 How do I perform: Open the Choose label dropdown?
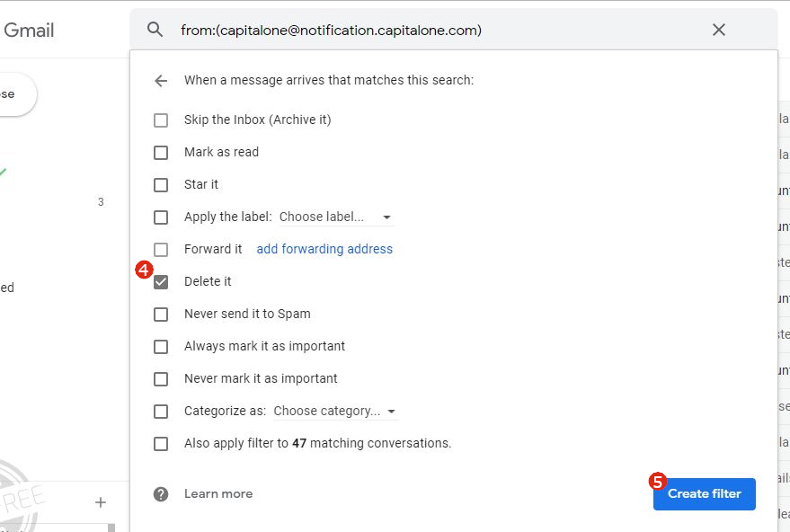point(333,217)
